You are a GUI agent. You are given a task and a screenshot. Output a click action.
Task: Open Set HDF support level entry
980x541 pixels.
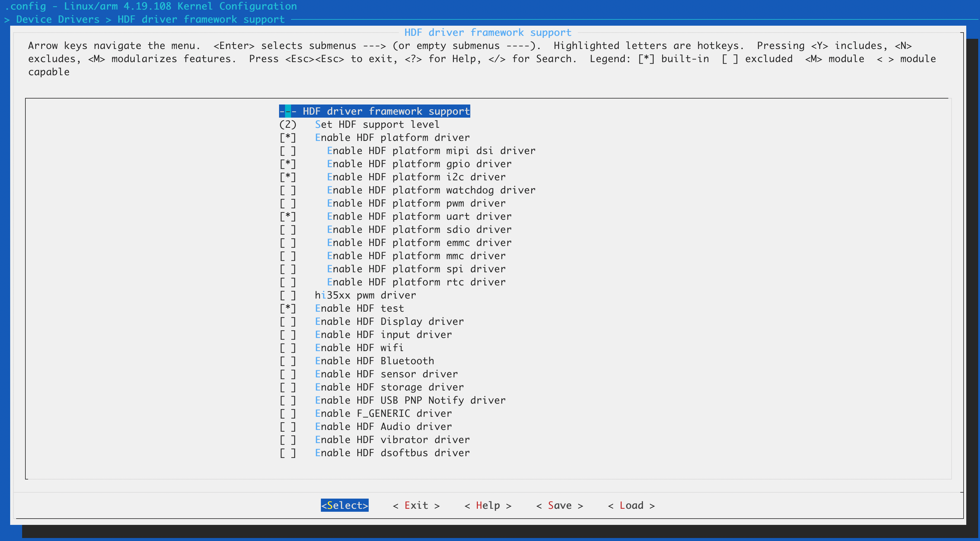(x=377, y=124)
